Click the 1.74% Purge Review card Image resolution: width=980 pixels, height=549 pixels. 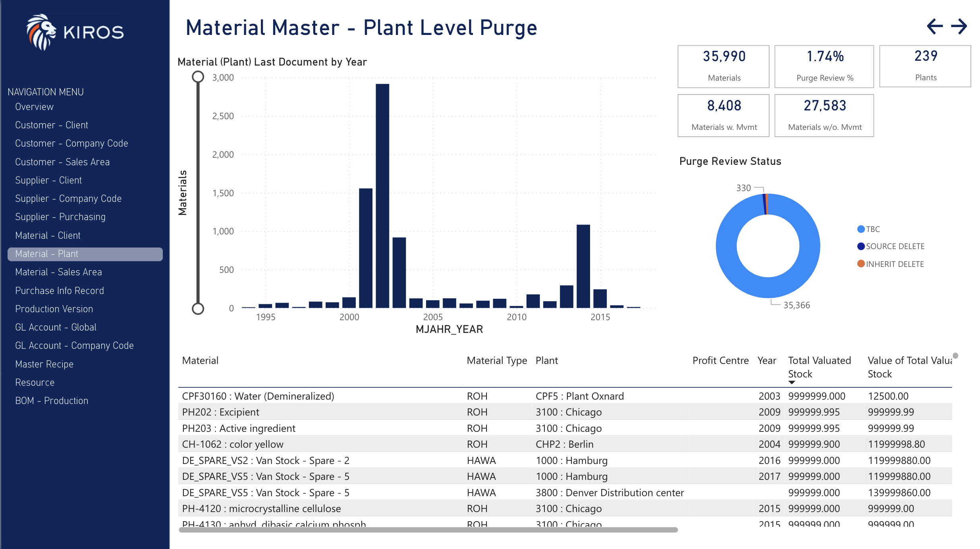[x=824, y=66]
